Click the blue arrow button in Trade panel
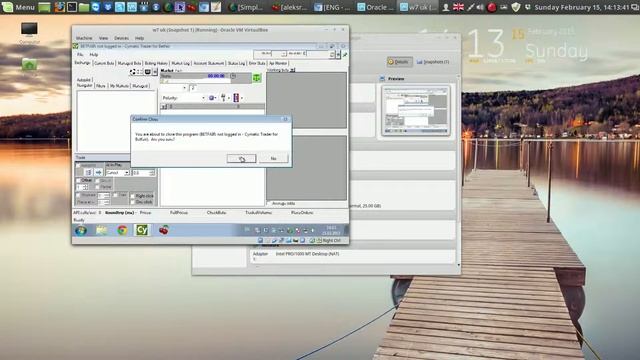640x360 pixels. 98,173
